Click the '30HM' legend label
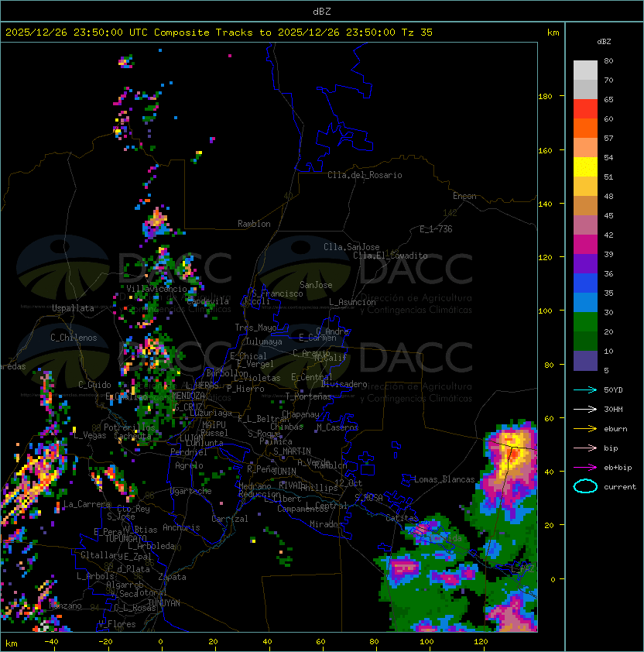This screenshot has width=644, height=652. click(613, 410)
